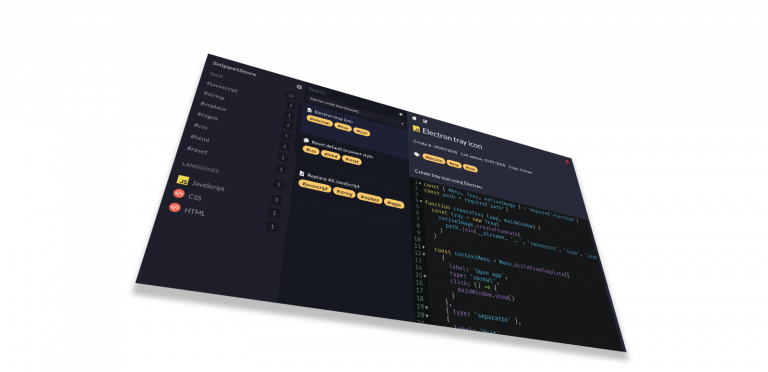
Task: Click the Replace All JavaScript file icon
Action: pos(302,174)
